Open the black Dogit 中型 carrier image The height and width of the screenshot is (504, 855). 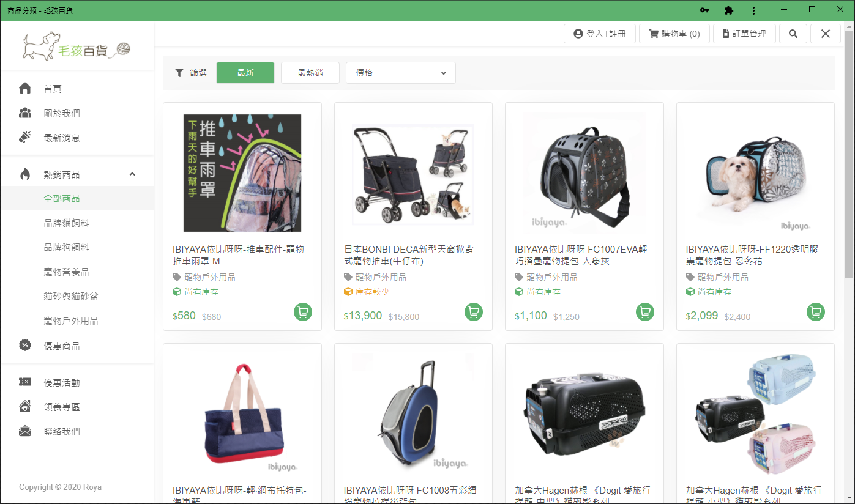584,415
